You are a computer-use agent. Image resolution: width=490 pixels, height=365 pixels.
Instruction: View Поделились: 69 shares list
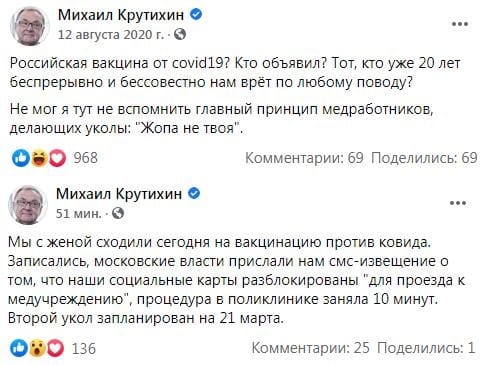[x=424, y=158]
